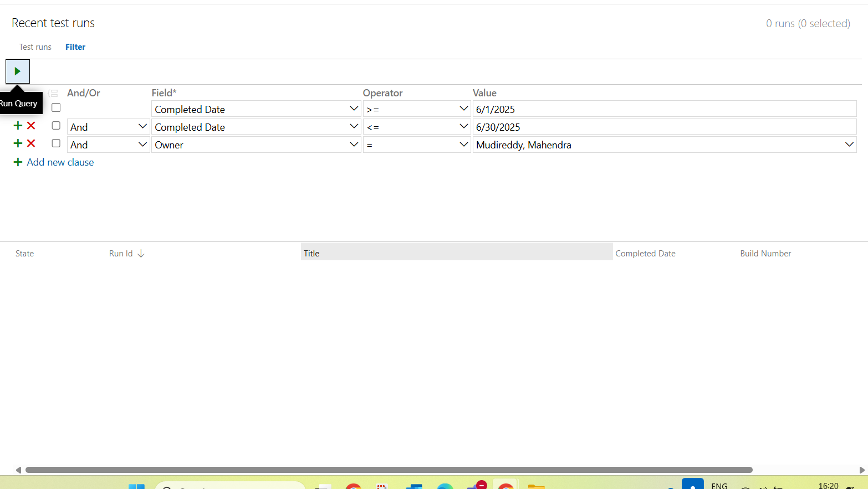Viewport: 868px width, 489px height.
Task: Click the 'Recent test runs' heading
Action: point(53,23)
